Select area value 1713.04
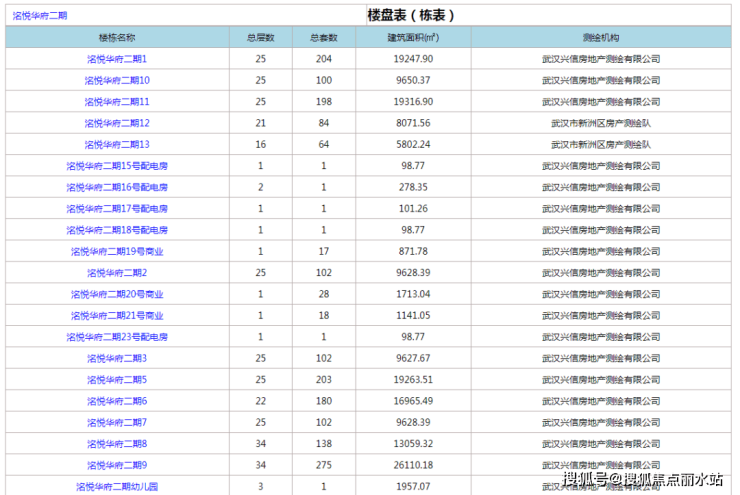The image size is (740, 495). coord(413,294)
